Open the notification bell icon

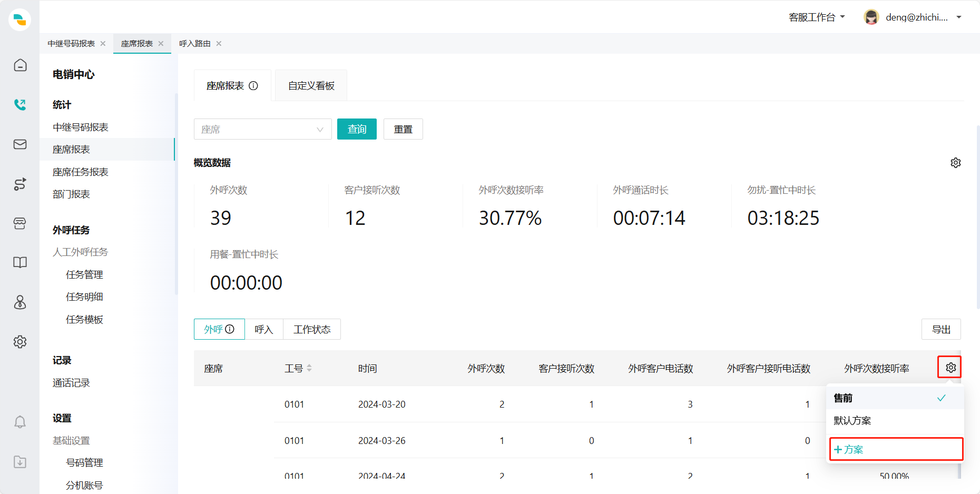tap(20, 422)
